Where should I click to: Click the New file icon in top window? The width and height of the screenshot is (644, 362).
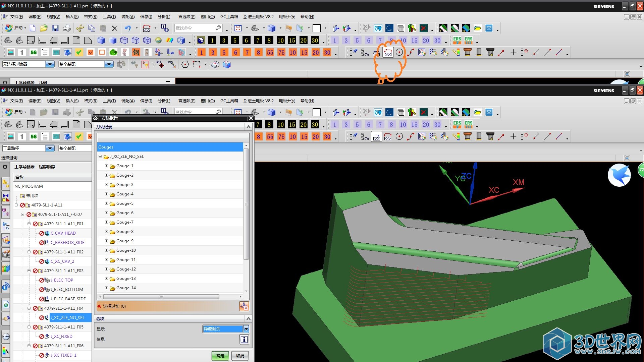click(33, 28)
